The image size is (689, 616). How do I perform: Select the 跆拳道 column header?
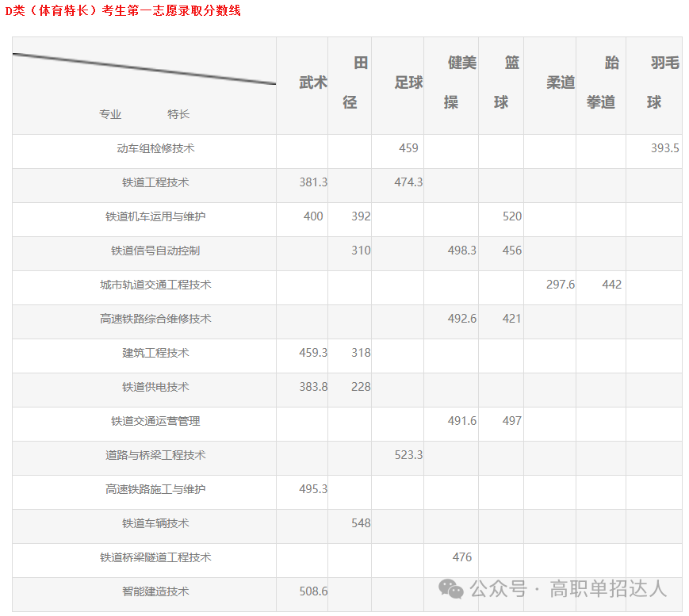[x=601, y=82]
